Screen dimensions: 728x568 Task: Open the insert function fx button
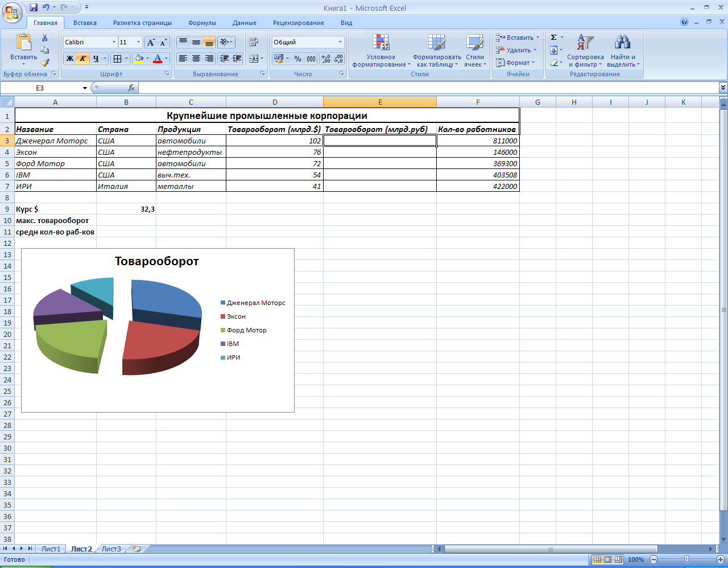(131, 88)
